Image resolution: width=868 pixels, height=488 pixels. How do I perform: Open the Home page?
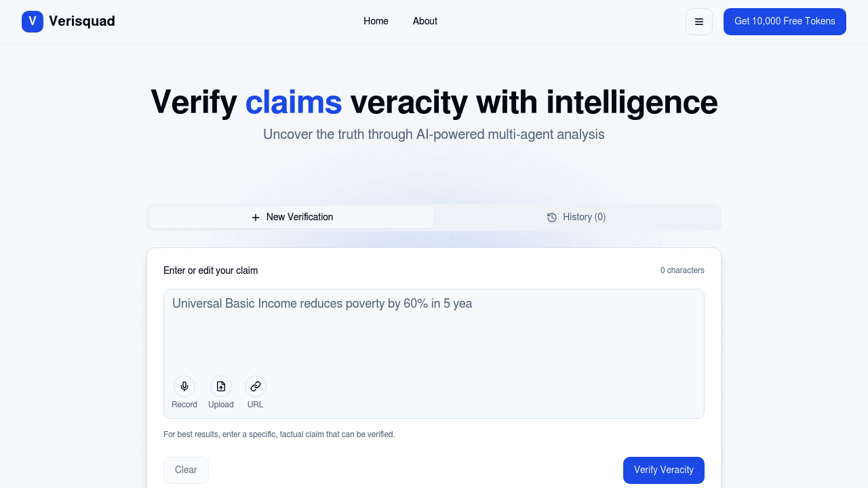click(x=376, y=21)
